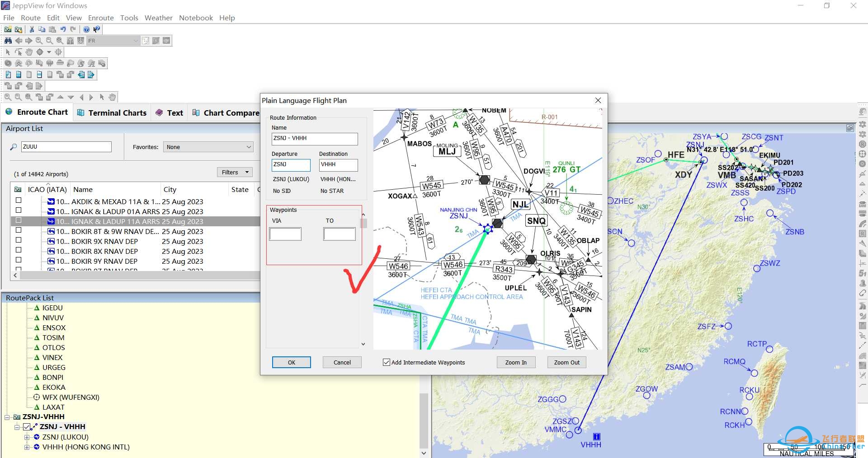The image size is (868, 458).
Task: Select the arrow pointer tool
Action: point(8,52)
